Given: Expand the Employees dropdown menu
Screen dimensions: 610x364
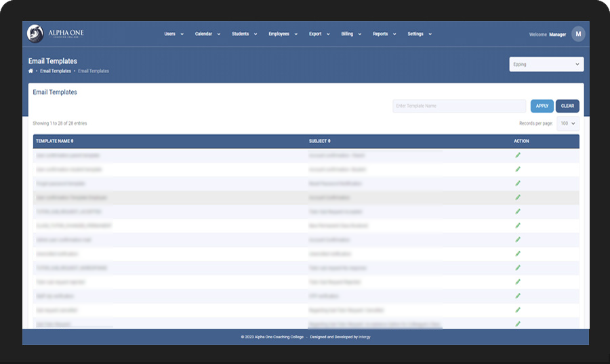Looking at the screenshot, I should coord(283,34).
